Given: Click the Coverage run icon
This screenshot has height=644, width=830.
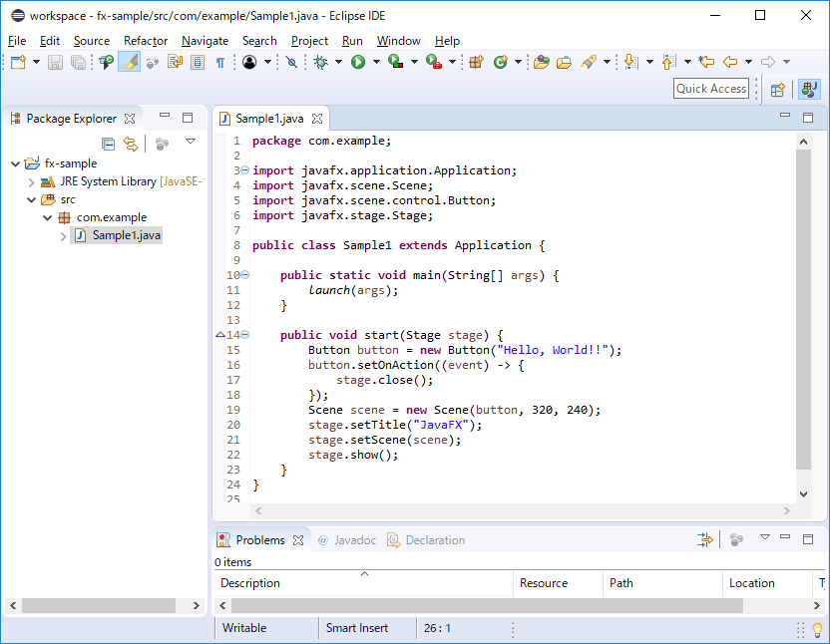Looking at the screenshot, I should click(395, 62).
